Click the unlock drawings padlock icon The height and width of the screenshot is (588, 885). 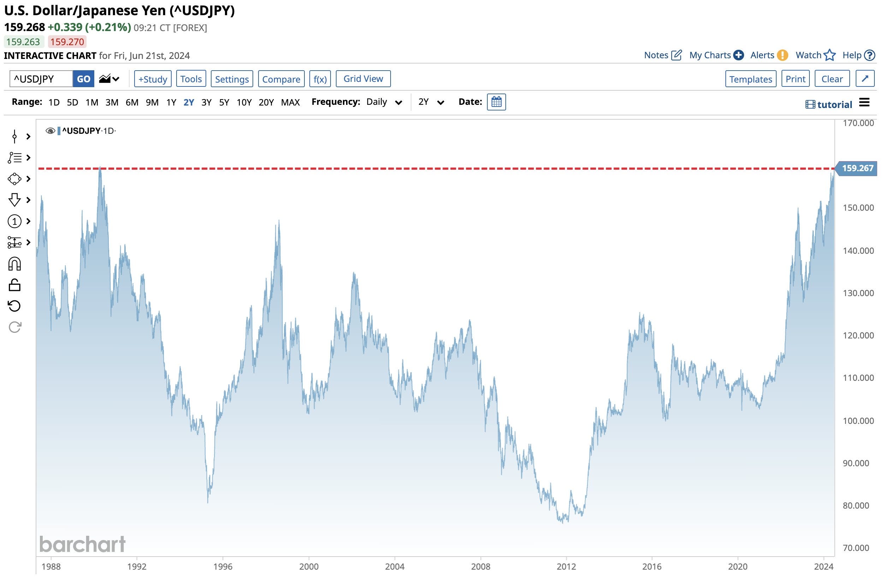click(x=14, y=285)
